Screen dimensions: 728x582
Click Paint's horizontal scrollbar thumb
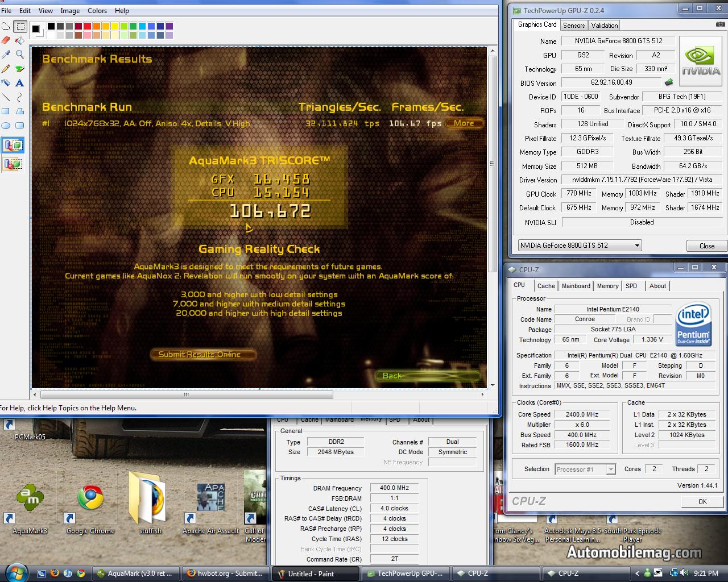187,394
